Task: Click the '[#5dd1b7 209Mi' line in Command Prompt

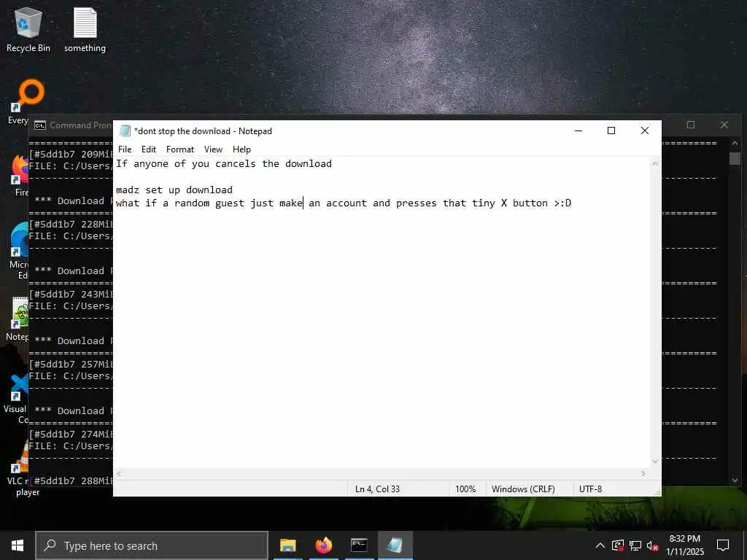Action: pos(71,155)
